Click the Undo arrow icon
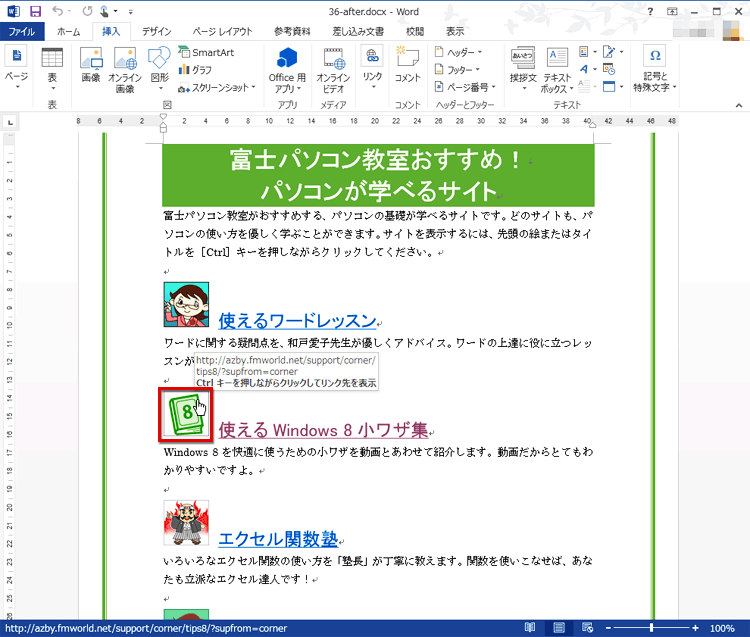This screenshot has width=750, height=637. [57, 11]
